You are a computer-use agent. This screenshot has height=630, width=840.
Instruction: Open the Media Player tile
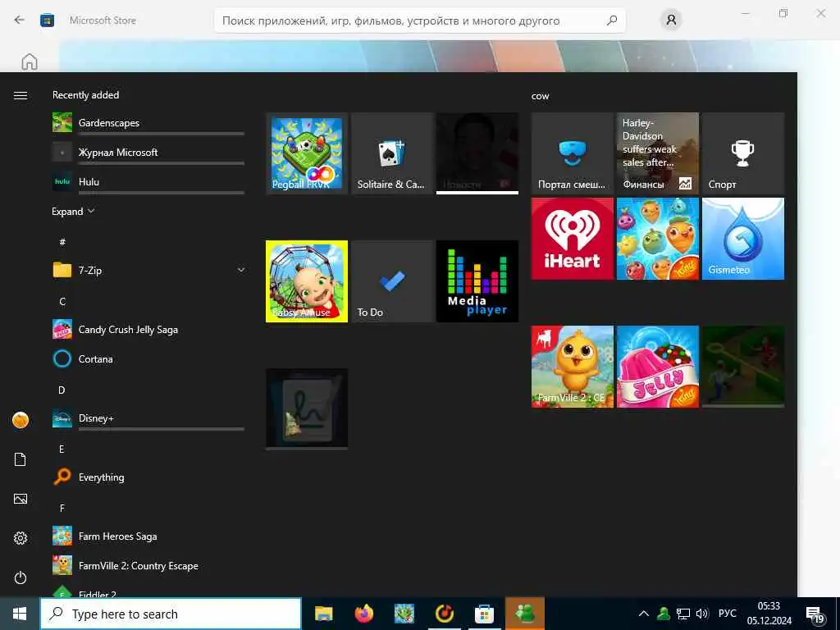click(477, 281)
